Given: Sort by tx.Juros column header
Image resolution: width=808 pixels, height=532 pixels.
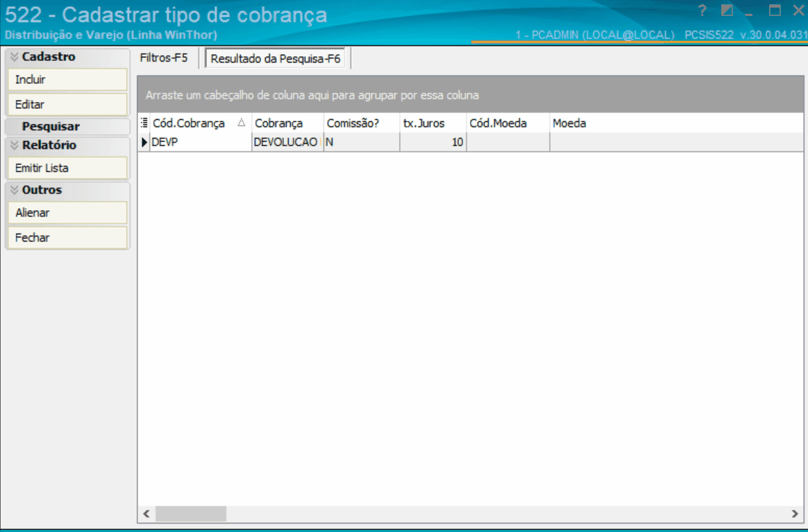Looking at the screenshot, I should (433, 123).
